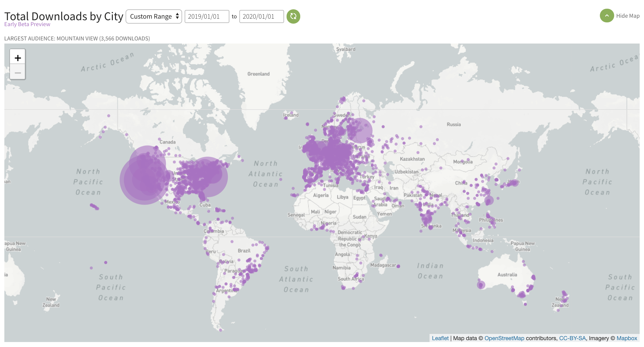Open the OpenStreetMap link
The width and height of the screenshot is (644, 347).
tap(504, 338)
